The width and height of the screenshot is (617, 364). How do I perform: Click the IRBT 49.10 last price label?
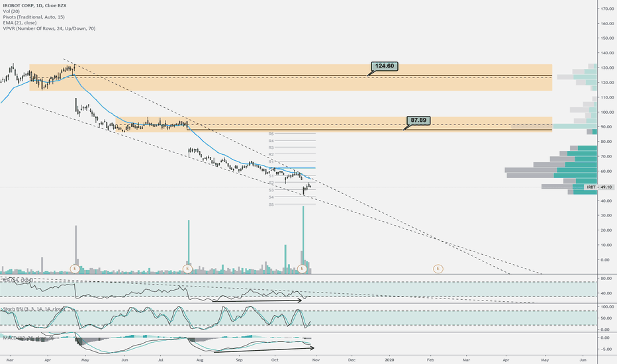(x=599, y=187)
